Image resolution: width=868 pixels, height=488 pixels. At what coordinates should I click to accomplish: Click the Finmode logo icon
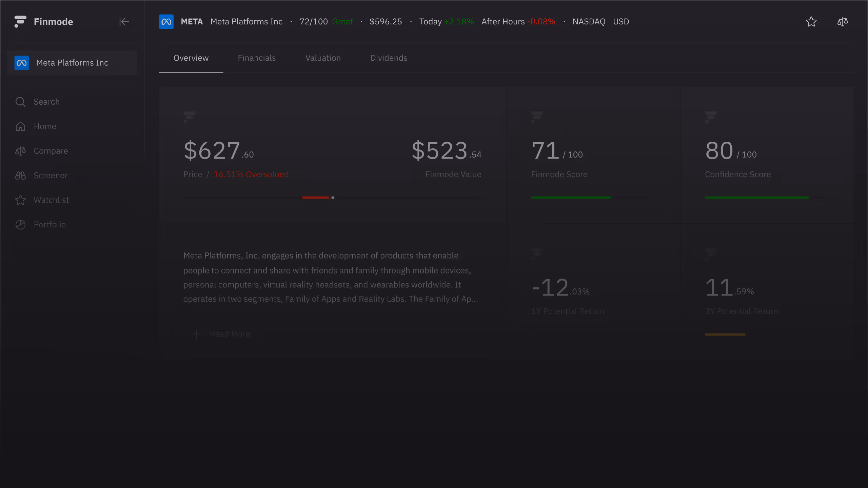point(20,22)
